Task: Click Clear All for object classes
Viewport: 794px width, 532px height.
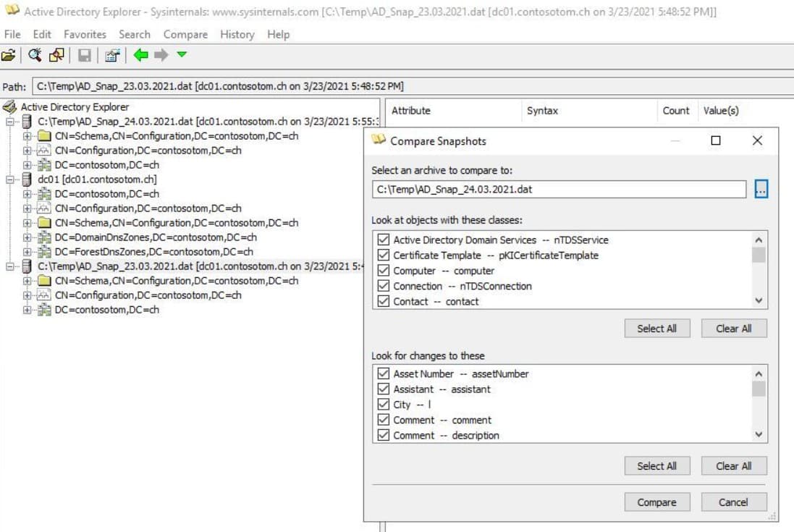Action: click(x=734, y=329)
